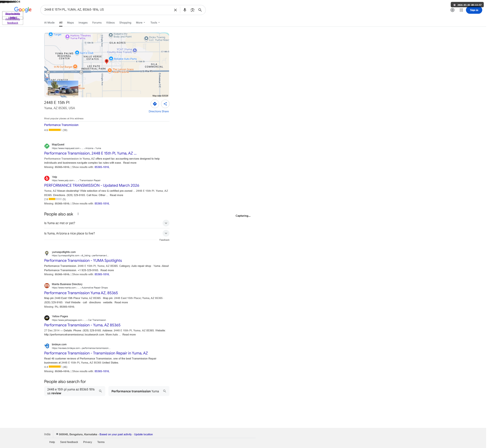Image resolution: width=489 pixels, height=448 pixels.
Task: Click the magnifier search submit icon
Action: 201,10
